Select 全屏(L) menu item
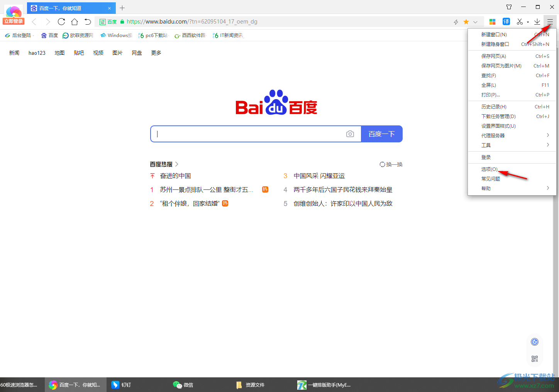Viewport: 559px width, 392px height. point(512,85)
